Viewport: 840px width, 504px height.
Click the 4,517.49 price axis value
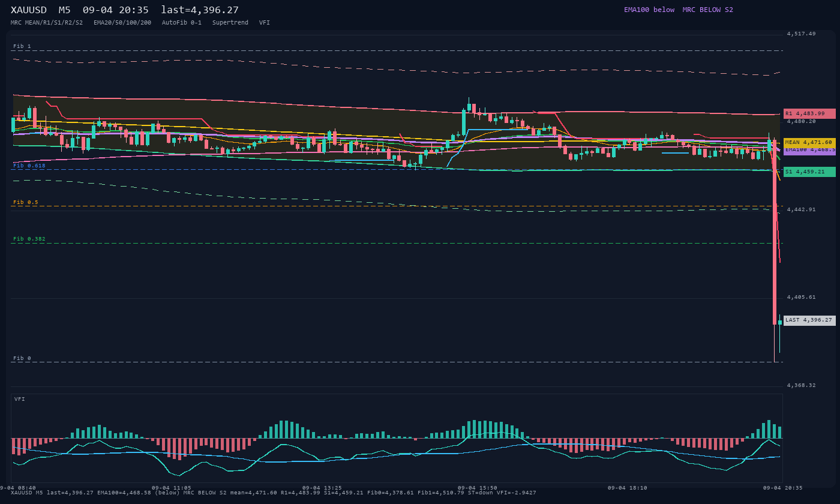[802, 34]
